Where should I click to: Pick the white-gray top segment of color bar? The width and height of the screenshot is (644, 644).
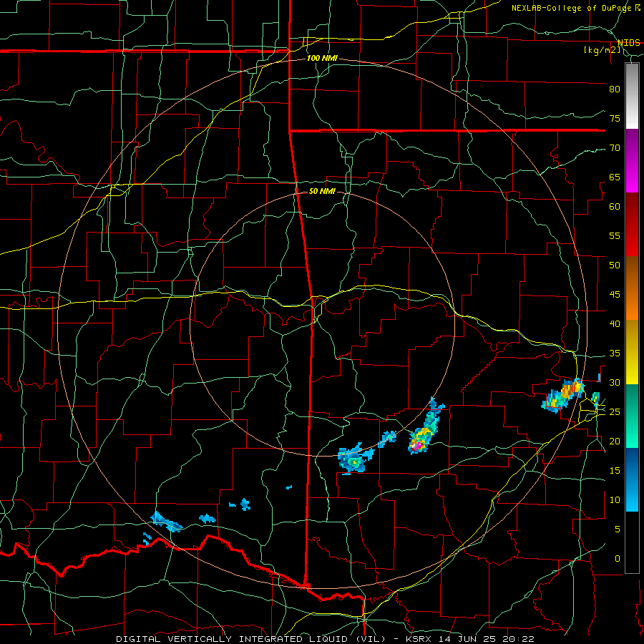pos(632,96)
